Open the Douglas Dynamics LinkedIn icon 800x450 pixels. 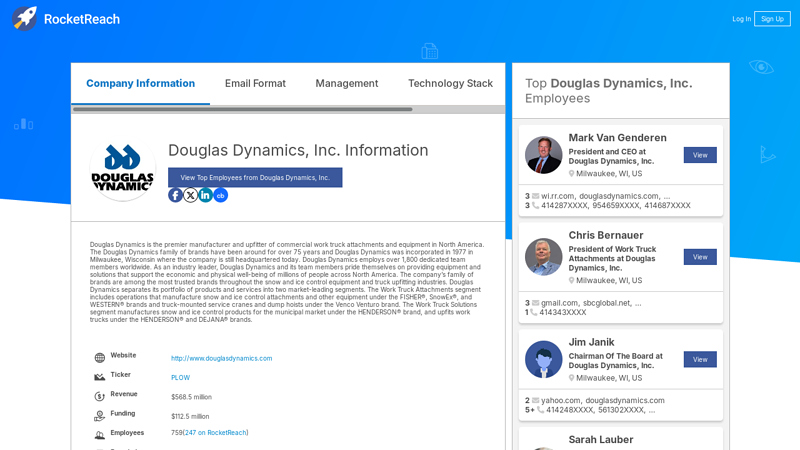pos(205,195)
